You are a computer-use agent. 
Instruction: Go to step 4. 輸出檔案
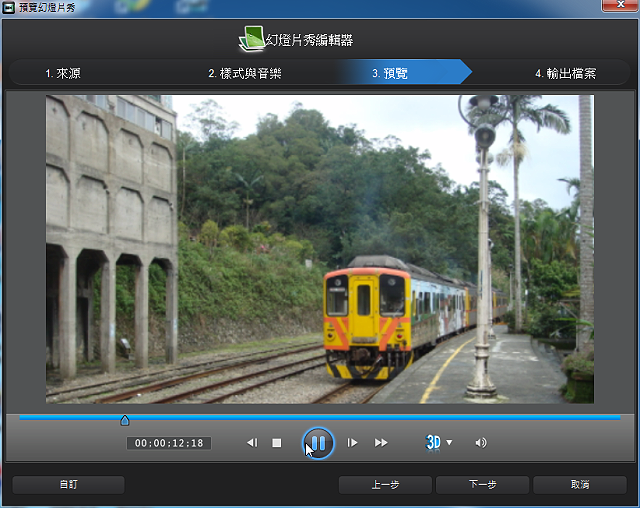pyautogui.click(x=566, y=73)
